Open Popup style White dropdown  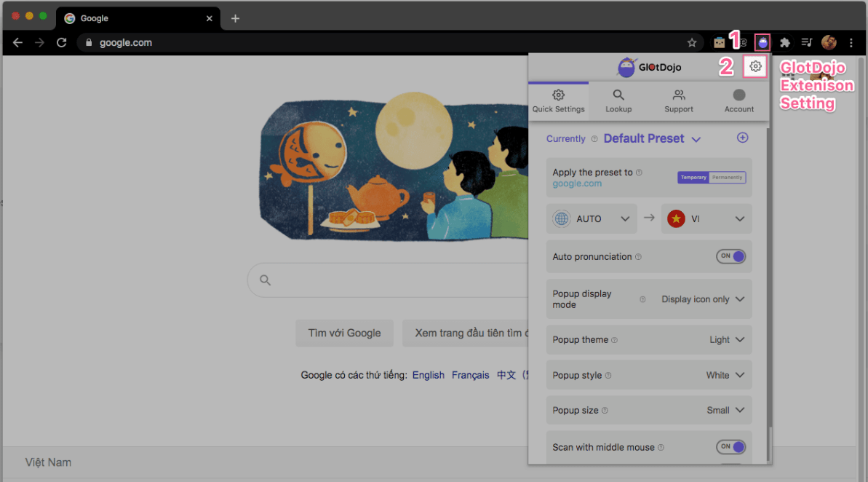[x=725, y=375]
